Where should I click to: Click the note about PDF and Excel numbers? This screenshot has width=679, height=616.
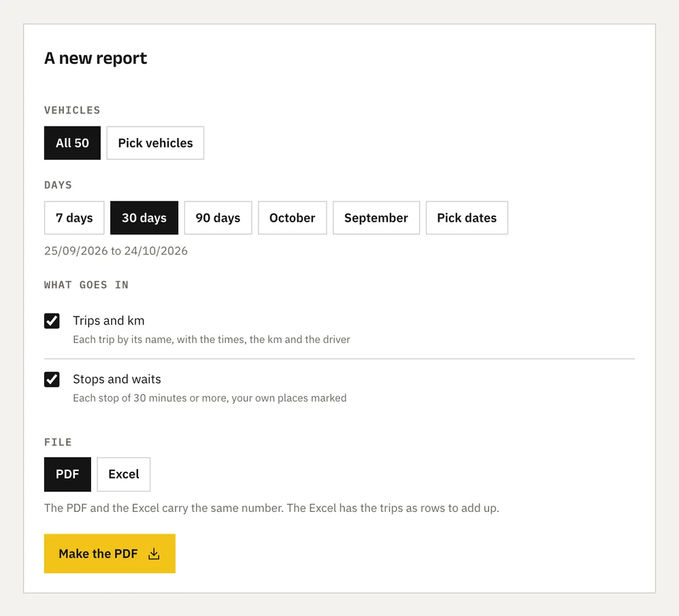pos(271,508)
